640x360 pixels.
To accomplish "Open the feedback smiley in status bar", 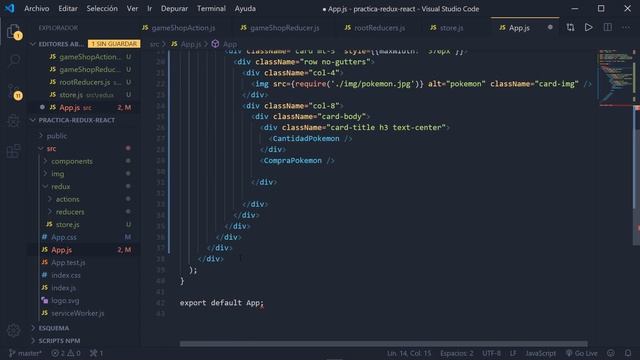I will (x=611, y=353).
